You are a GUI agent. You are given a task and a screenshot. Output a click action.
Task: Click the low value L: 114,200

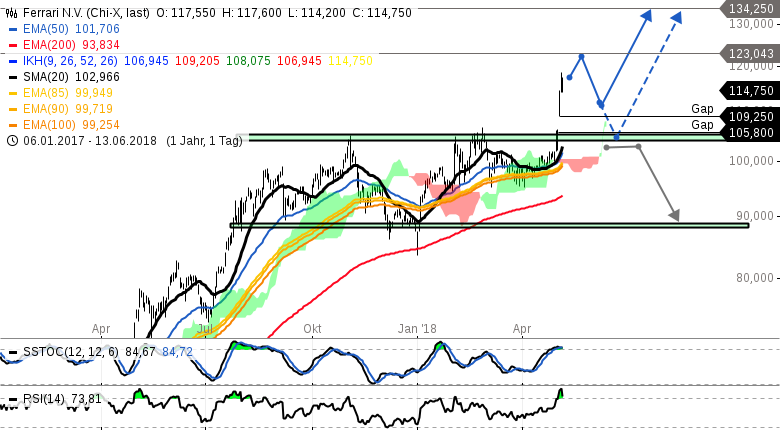(317, 13)
